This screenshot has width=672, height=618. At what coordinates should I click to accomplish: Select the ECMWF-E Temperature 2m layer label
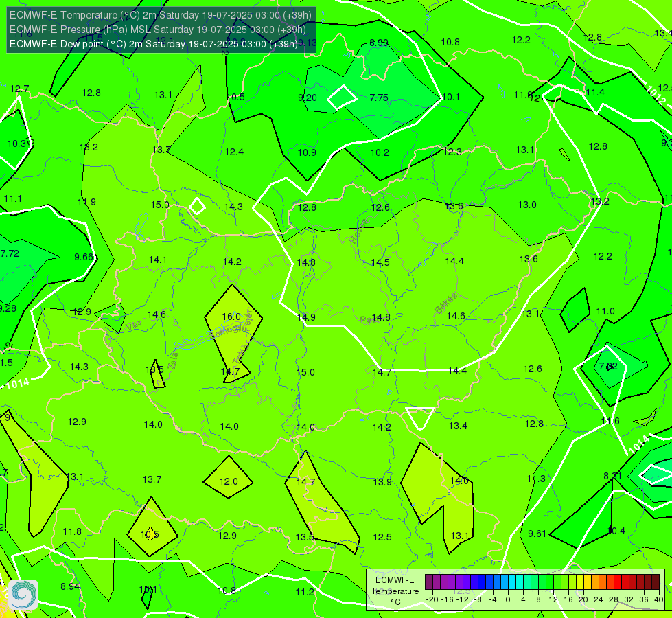coord(161,15)
